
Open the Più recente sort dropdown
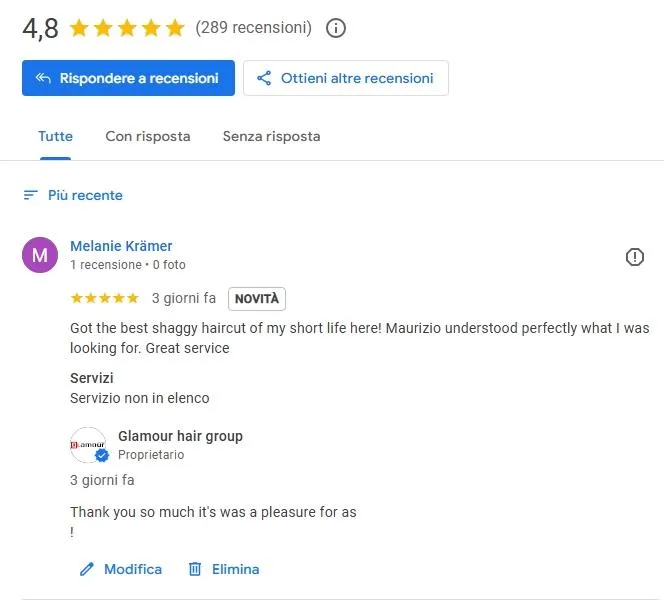pyautogui.click(x=73, y=195)
